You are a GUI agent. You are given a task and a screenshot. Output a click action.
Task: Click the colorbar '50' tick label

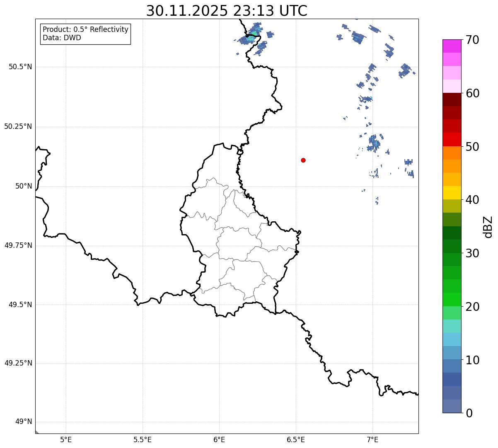tap(473, 147)
